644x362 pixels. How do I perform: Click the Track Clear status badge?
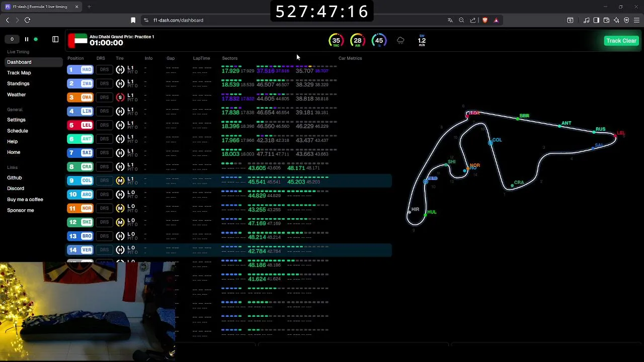pos(621,41)
